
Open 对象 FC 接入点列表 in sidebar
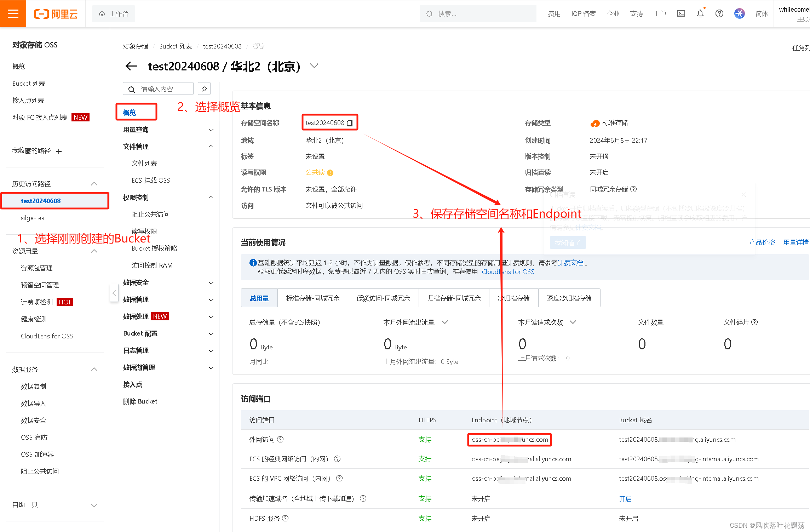click(x=40, y=117)
